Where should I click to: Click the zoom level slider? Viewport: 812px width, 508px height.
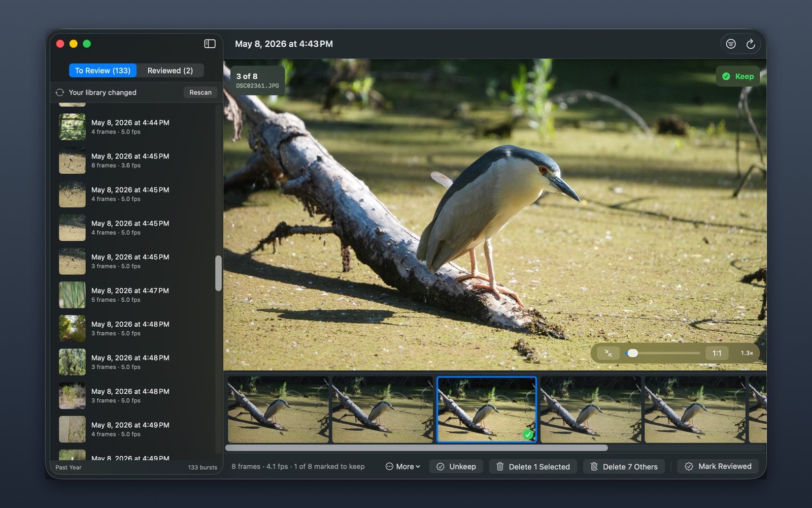663,353
